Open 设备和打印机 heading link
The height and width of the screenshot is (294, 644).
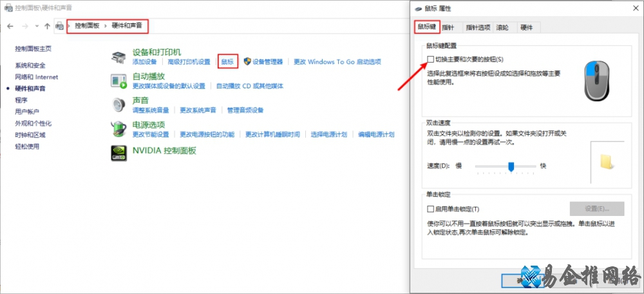click(157, 52)
